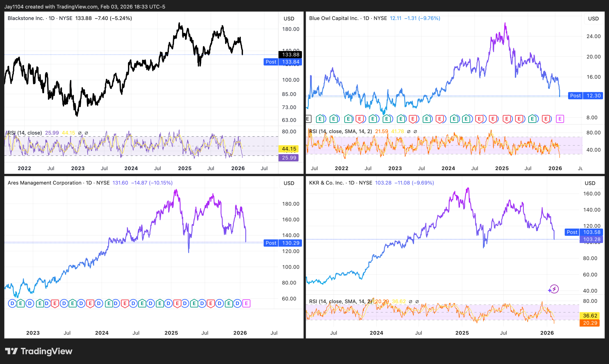
Task: Open the USD currency selector on Blue Owl chart
Action: (593, 19)
